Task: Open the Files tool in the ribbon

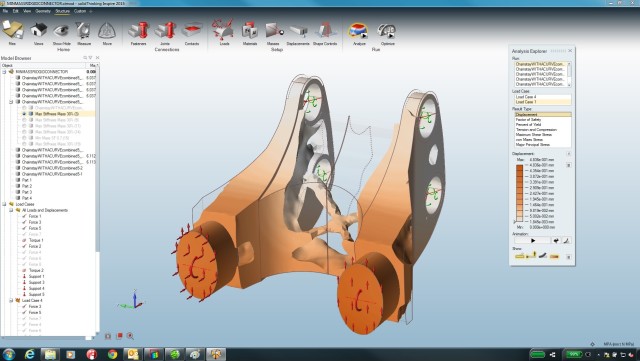Action: point(12,31)
